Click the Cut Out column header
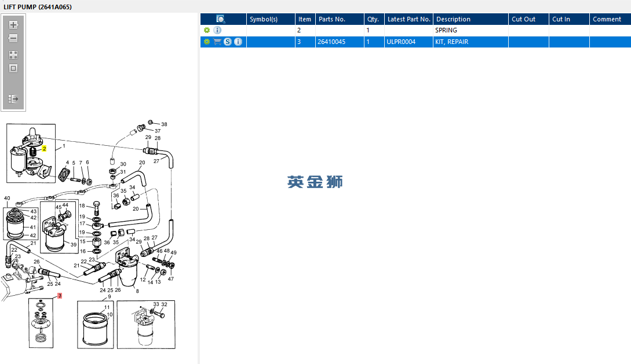 [x=528, y=19]
